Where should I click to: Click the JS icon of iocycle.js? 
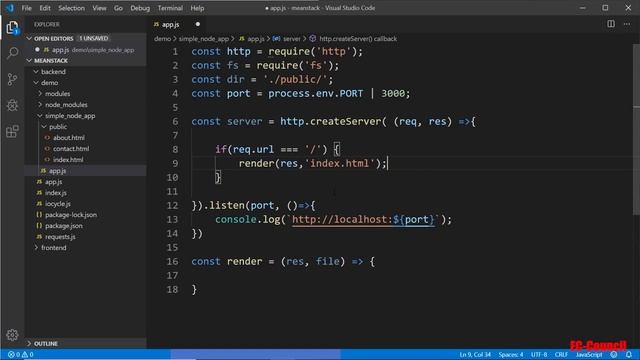(39, 204)
